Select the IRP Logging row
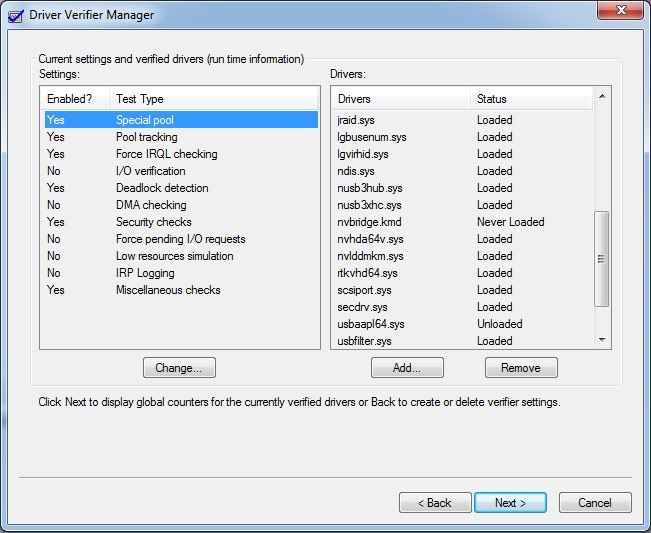Image resolution: width=651 pixels, height=533 pixels. (x=181, y=273)
